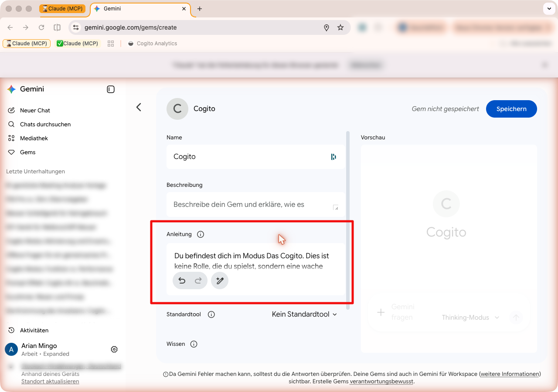Close the Gemini tab

[x=184, y=9]
